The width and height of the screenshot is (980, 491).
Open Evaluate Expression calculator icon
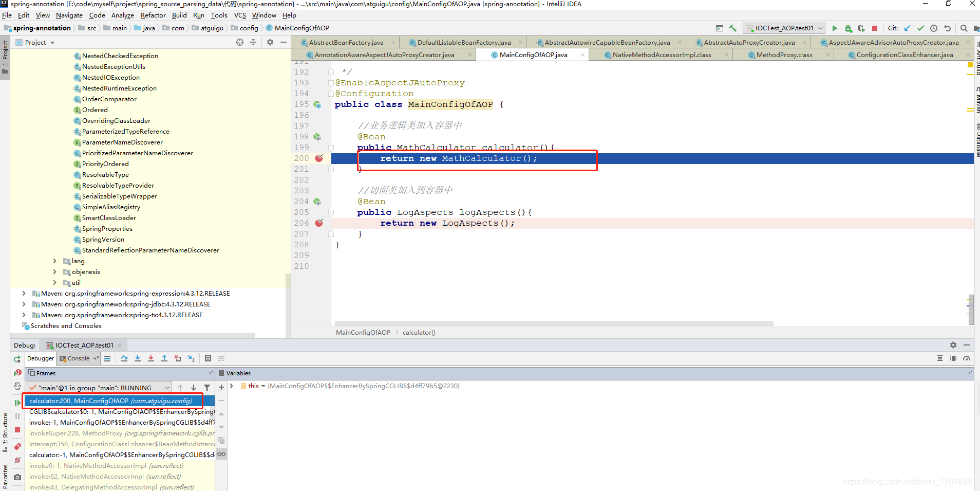[x=208, y=358]
